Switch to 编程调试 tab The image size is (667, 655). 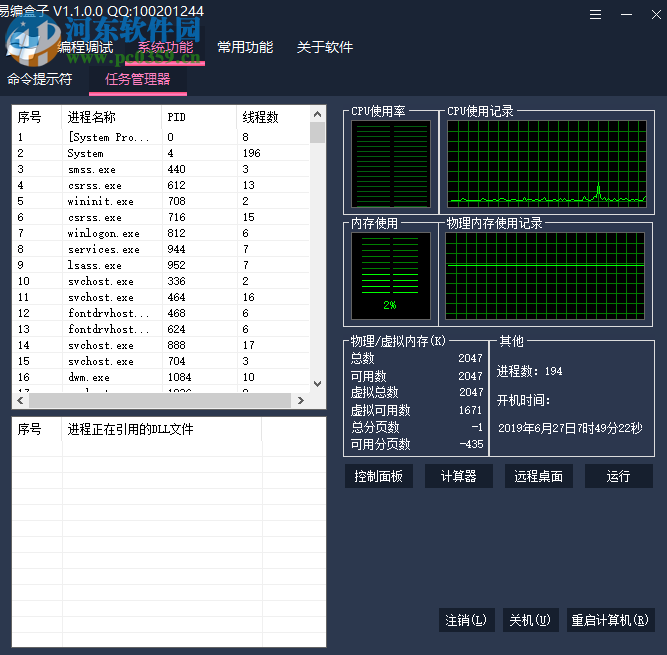pyautogui.click(x=86, y=47)
